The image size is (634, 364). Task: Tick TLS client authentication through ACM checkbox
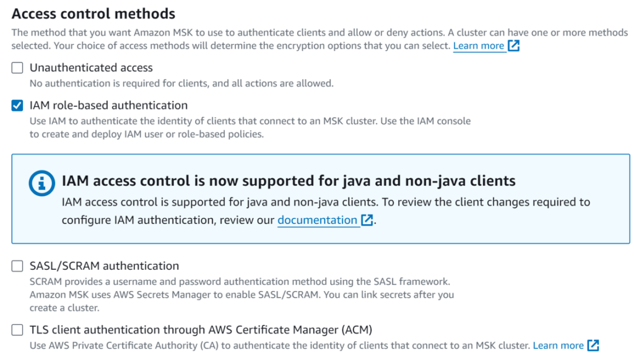click(17, 329)
